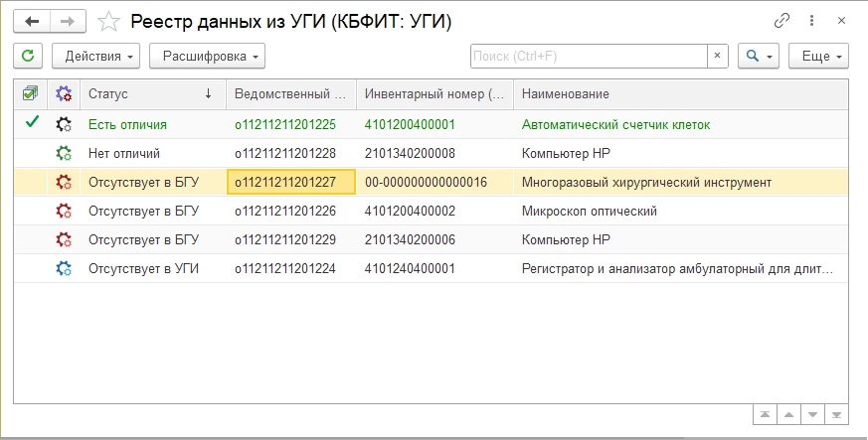Click the select-all checkbox column header icon
The image size is (868, 440).
click(31, 93)
